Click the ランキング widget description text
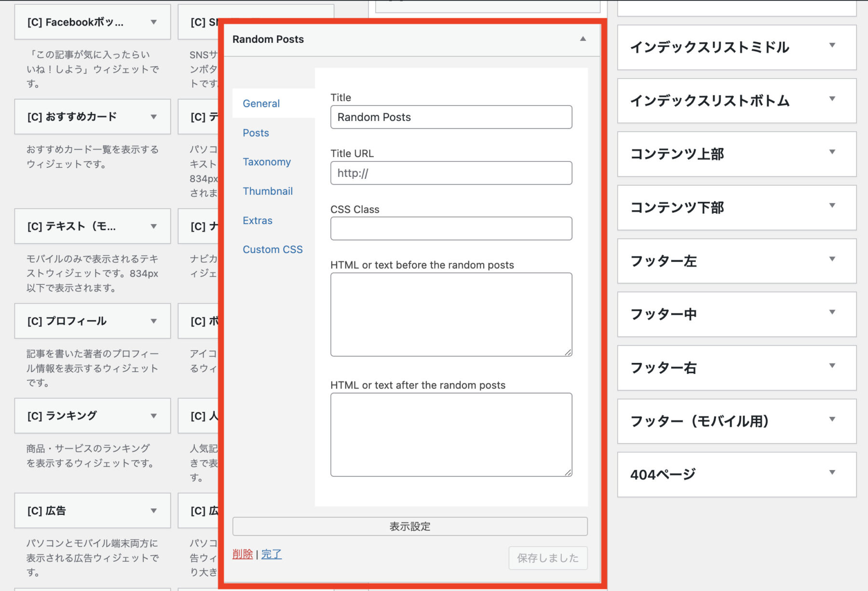The image size is (868, 591). (x=91, y=456)
